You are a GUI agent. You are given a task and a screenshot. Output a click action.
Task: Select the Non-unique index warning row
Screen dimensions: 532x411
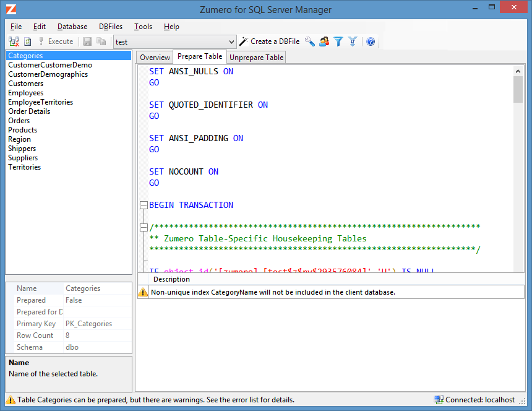click(x=272, y=292)
